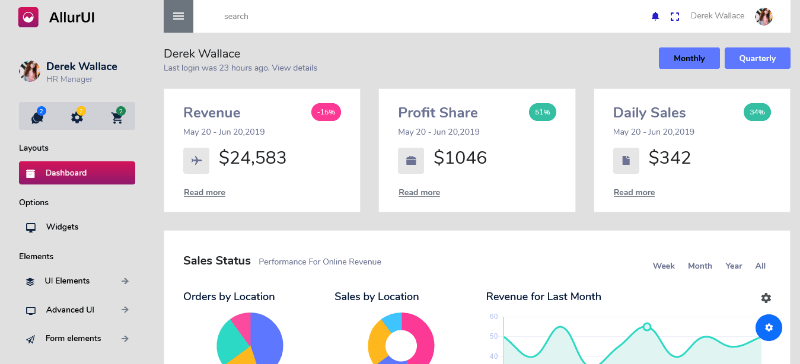Activate the fullscreen icon in header
The width and height of the screenshot is (800, 364).
coord(675,16)
